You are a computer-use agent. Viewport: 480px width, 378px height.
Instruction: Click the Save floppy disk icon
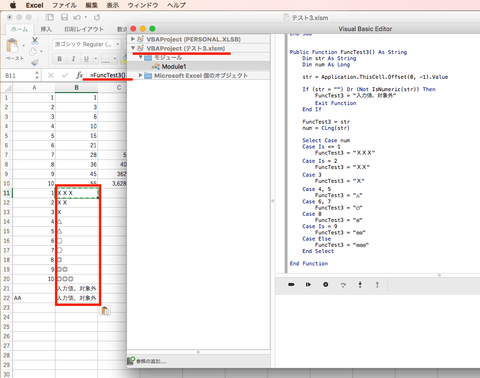point(65,17)
